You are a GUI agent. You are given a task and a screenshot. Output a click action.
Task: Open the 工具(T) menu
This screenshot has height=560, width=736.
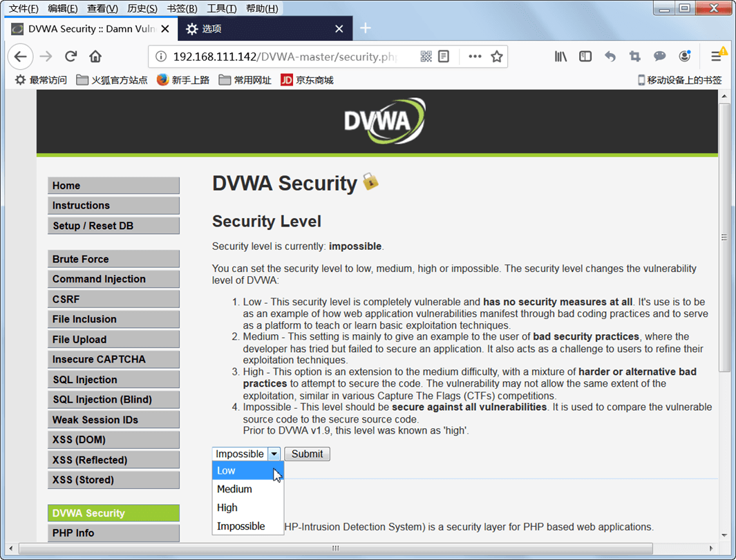tap(222, 8)
